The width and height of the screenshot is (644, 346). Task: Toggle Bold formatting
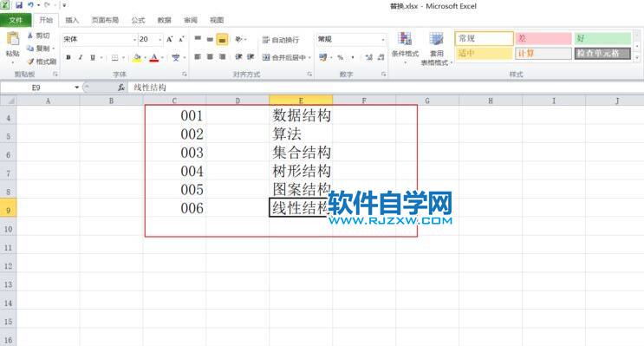(x=68, y=57)
